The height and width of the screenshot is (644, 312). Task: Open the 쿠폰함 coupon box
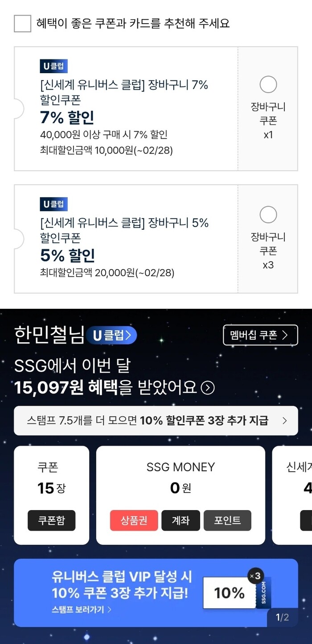(x=51, y=520)
